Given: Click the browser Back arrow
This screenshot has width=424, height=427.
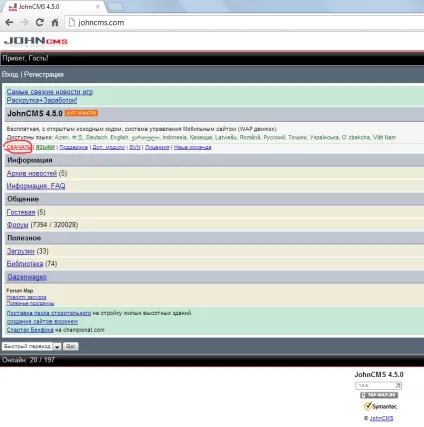Looking at the screenshot, I should (x=9, y=22).
